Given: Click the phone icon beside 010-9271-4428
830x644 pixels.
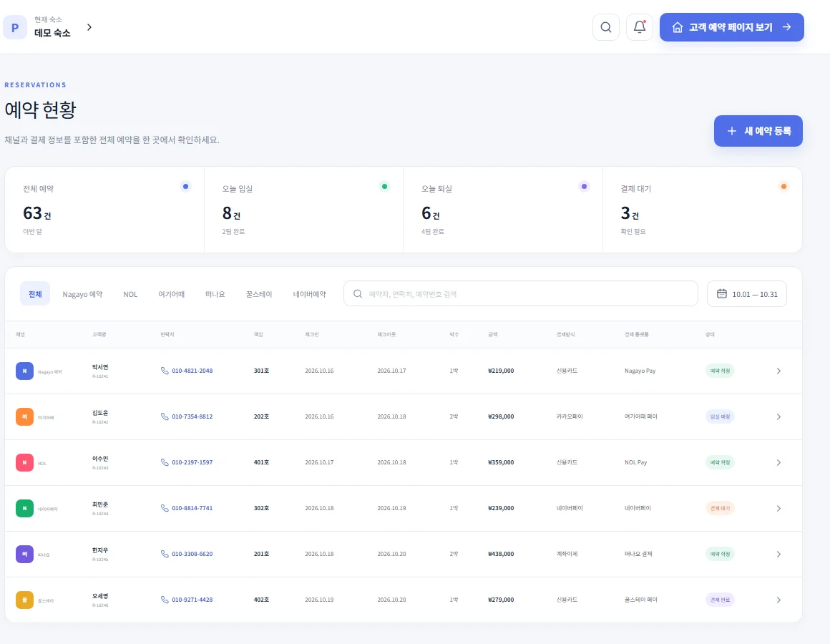Looking at the screenshot, I should (165, 600).
